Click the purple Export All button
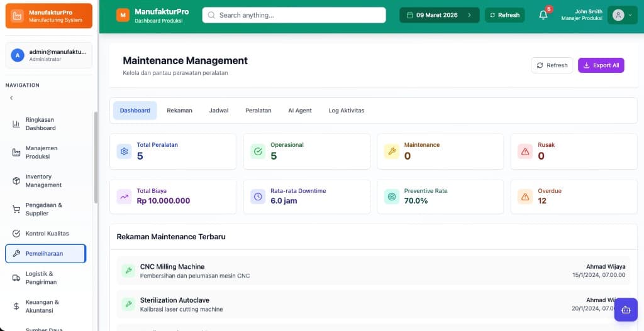Viewport: 644px width, 331px height. [x=601, y=65]
